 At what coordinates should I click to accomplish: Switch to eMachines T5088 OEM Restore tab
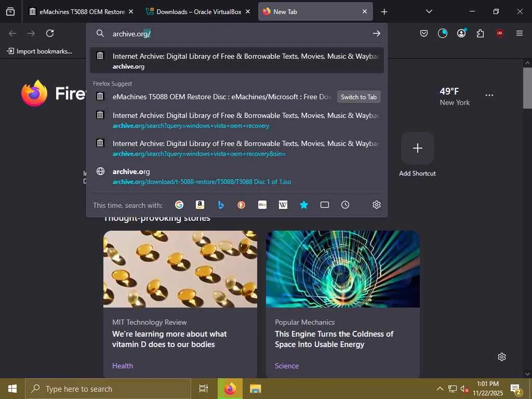[x=77, y=11]
